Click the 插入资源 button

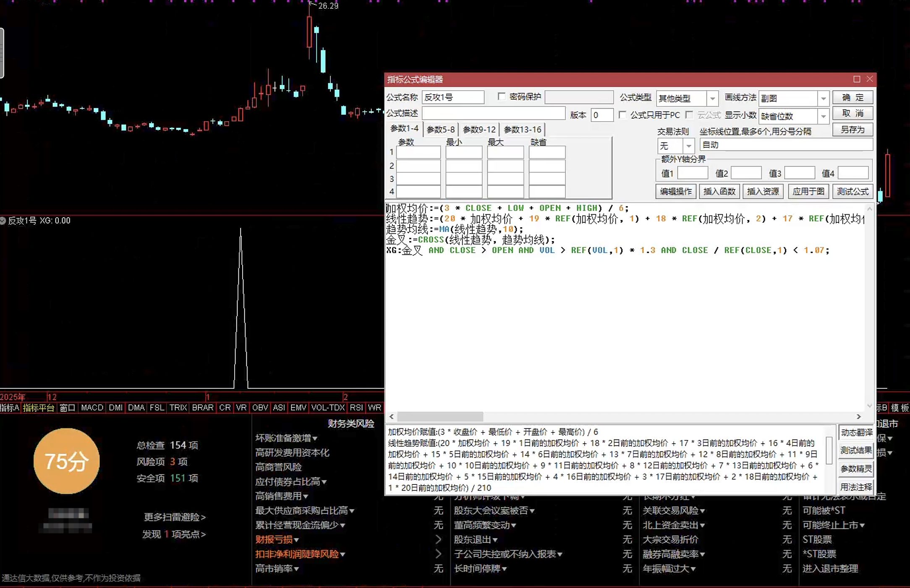pos(763,192)
